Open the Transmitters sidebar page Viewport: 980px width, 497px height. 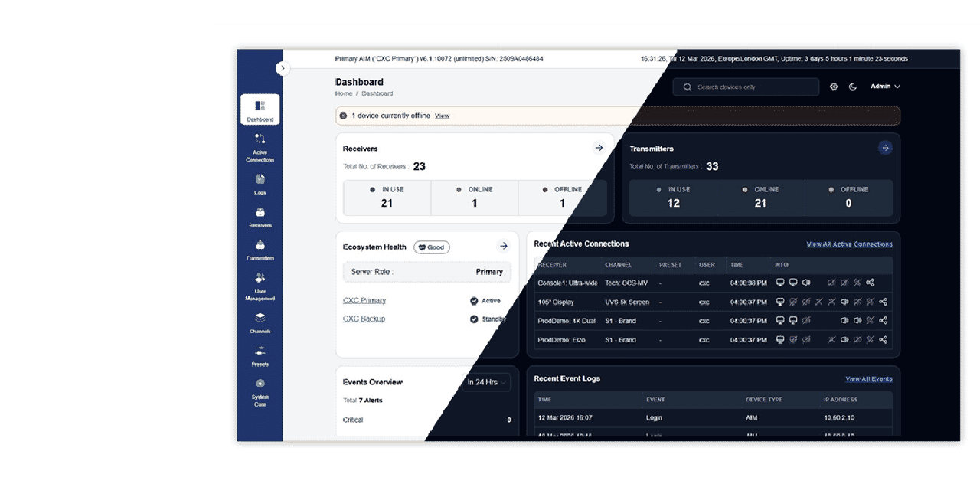point(260,250)
